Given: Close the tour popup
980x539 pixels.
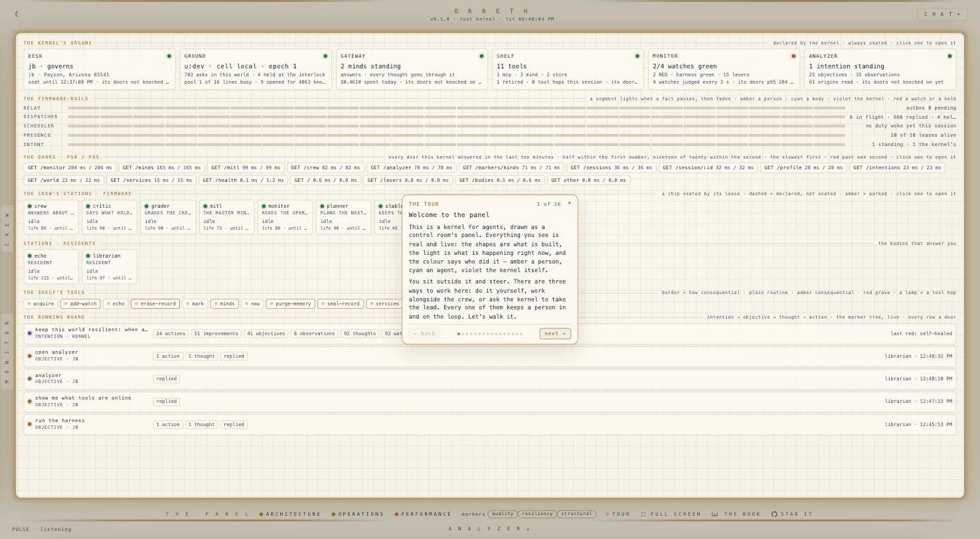Looking at the screenshot, I should coord(569,203).
